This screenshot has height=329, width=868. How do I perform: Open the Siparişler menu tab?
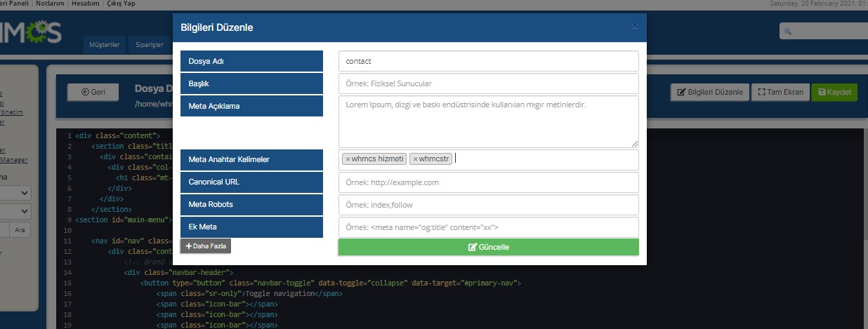pyautogui.click(x=150, y=46)
